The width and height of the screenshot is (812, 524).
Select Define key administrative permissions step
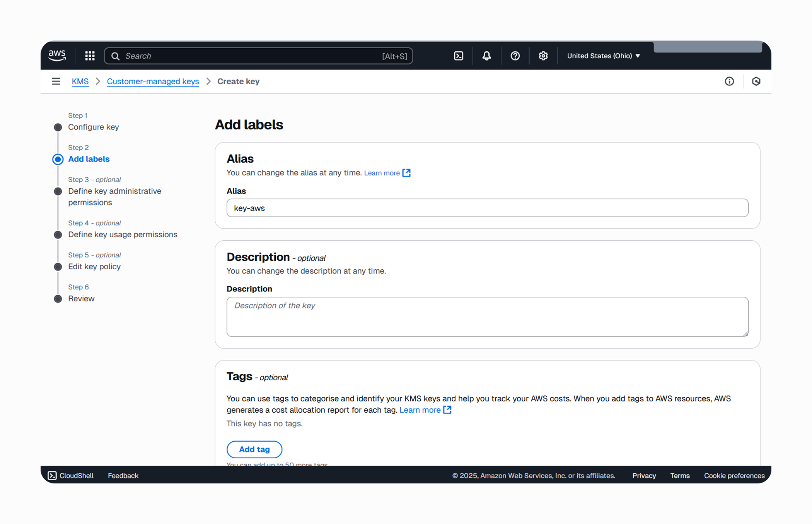pyautogui.click(x=115, y=197)
